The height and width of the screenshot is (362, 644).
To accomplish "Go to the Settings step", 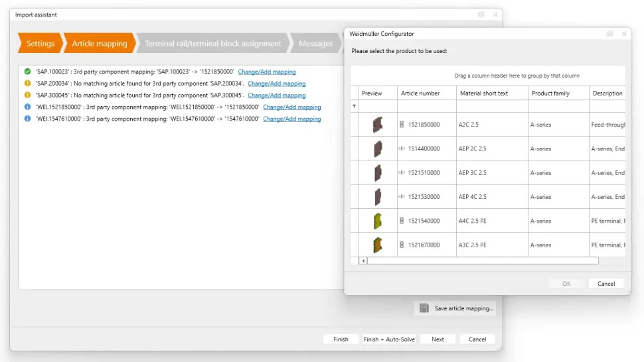I will tap(40, 44).
